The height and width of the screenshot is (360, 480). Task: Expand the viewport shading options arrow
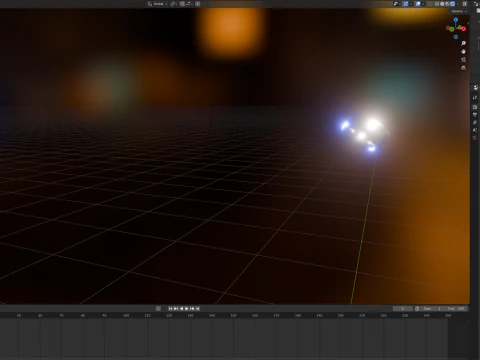coord(459,4)
